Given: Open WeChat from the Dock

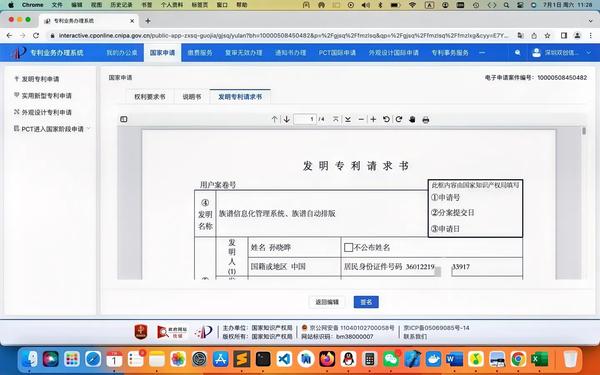Looking at the screenshot, I should tap(391, 359).
